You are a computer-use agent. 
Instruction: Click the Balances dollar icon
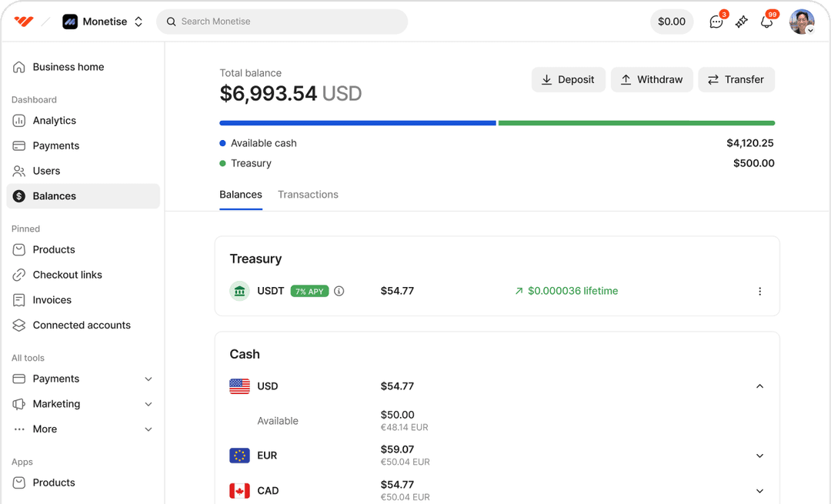point(18,195)
